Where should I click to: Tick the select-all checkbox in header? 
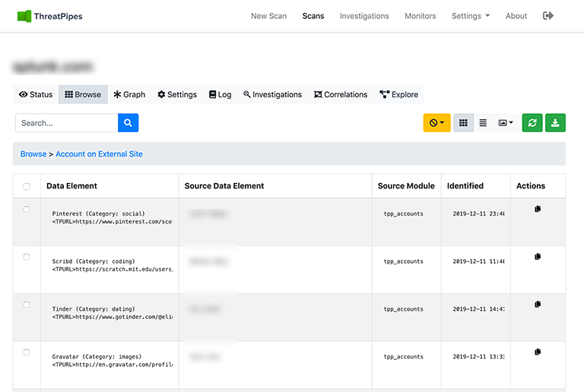27,186
